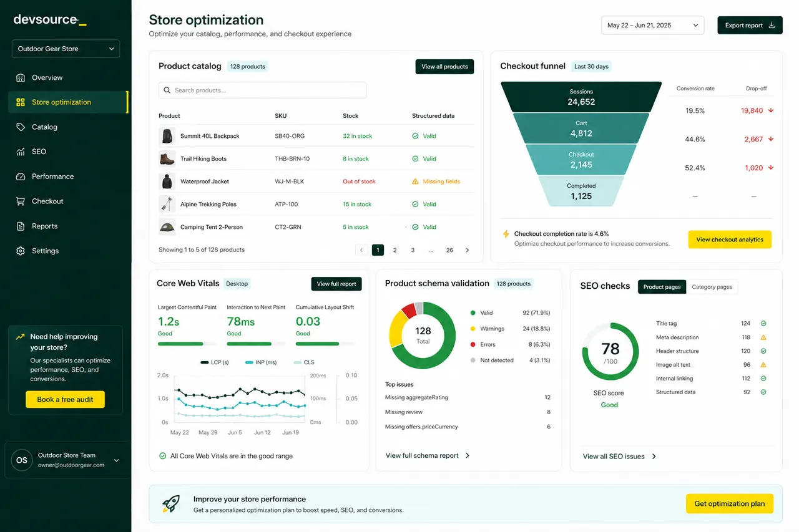Open View all SEO issues link

coord(620,457)
